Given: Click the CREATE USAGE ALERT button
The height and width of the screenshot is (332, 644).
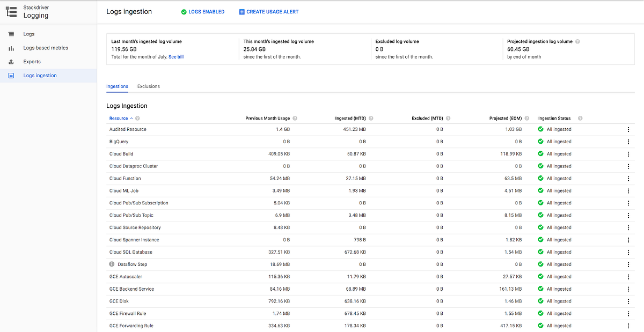Looking at the screenshot, I should click(x=268, y=11).
